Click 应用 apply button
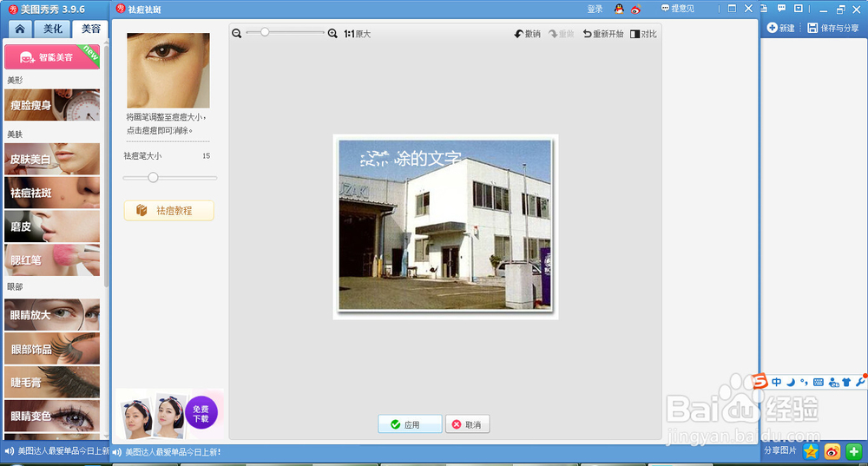Image resolution: width=868 pixels, height=466 pixels. click(x=410, y=424)
